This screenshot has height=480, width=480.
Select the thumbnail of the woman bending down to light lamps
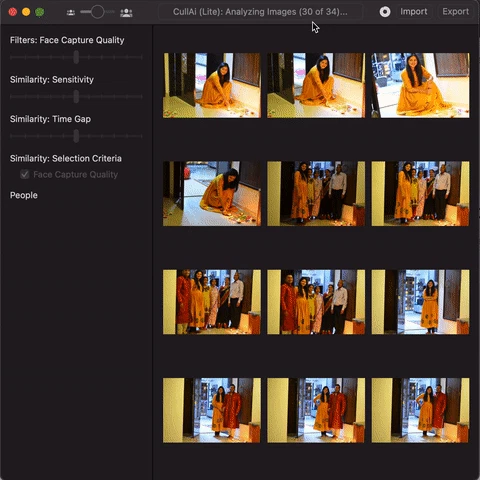coord(212,194)
